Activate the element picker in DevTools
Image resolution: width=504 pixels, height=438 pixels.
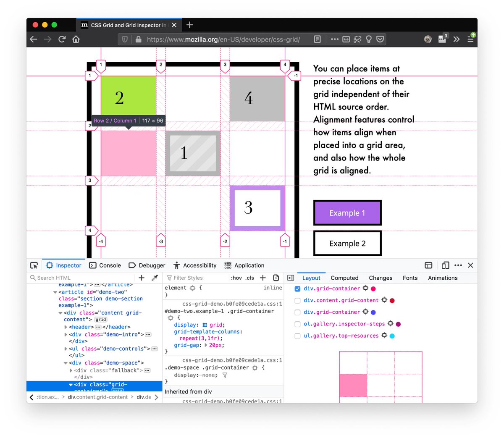34,265
